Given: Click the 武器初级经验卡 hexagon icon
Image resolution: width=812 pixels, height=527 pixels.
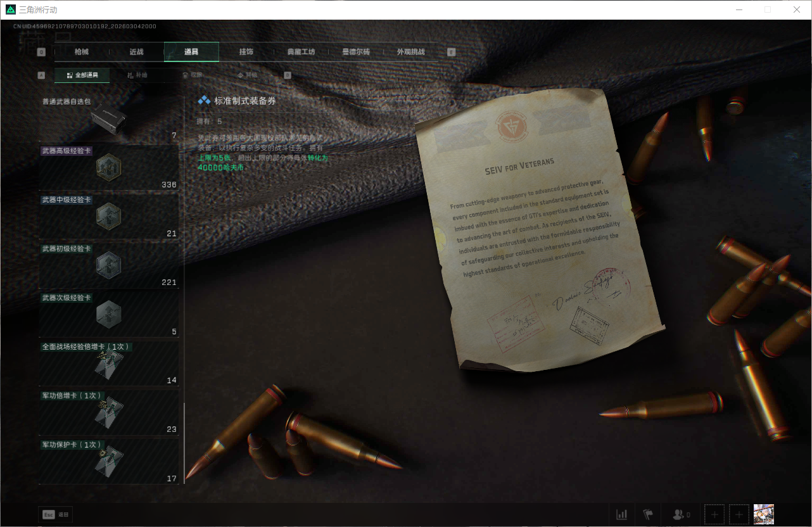Looking at the screenshot, I should (108, 265).
